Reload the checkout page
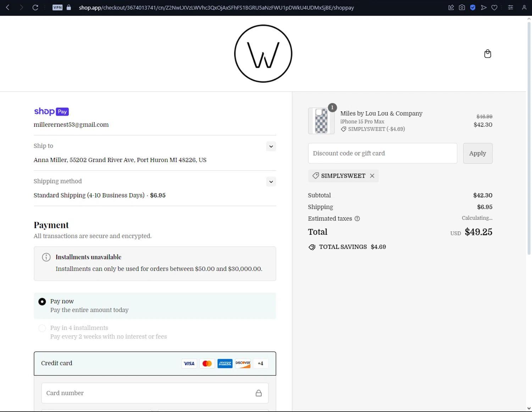Screen dimensions: 532x412 click(35, 7)
